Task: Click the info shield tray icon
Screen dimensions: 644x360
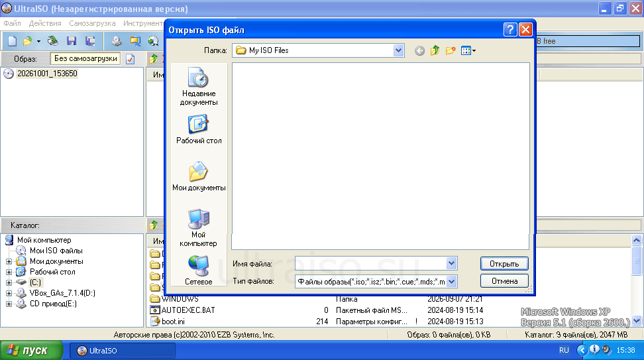Action: [x=594, y=350]
